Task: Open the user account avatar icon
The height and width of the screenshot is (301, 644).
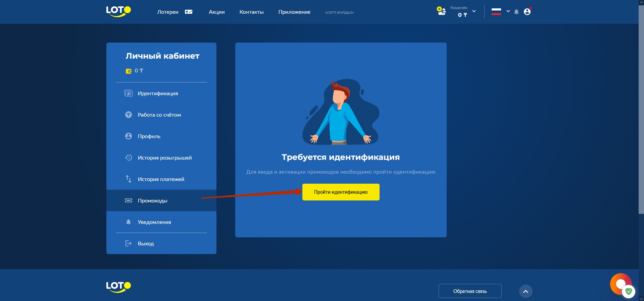Action: tap(527, 12)
